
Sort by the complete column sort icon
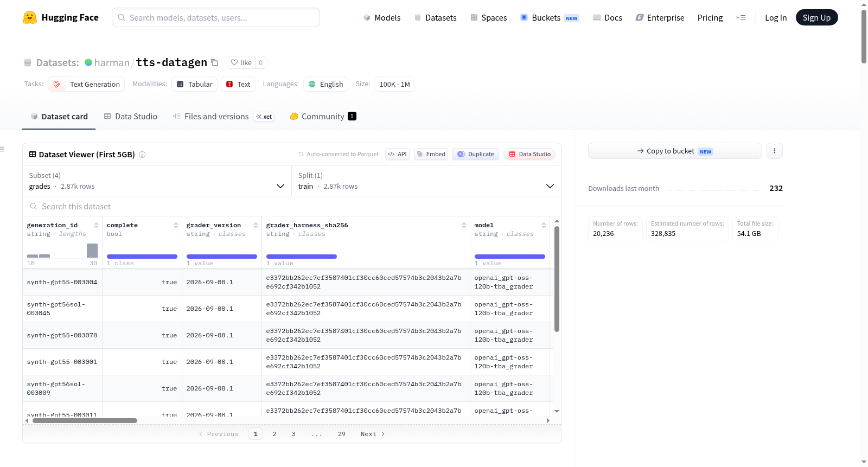coord(176,225)
